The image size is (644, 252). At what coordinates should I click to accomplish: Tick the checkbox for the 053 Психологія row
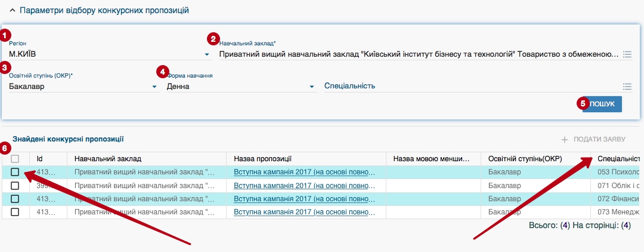click(x=15, y=172)
